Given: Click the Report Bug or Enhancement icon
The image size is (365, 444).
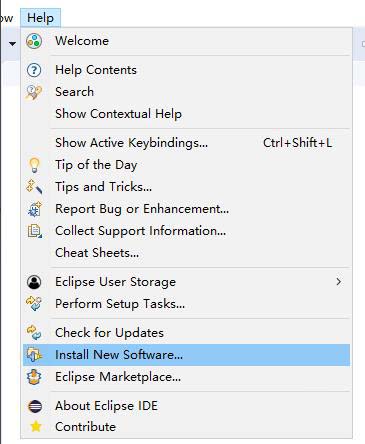Looking at the screenshot, I should pos(34,209).
